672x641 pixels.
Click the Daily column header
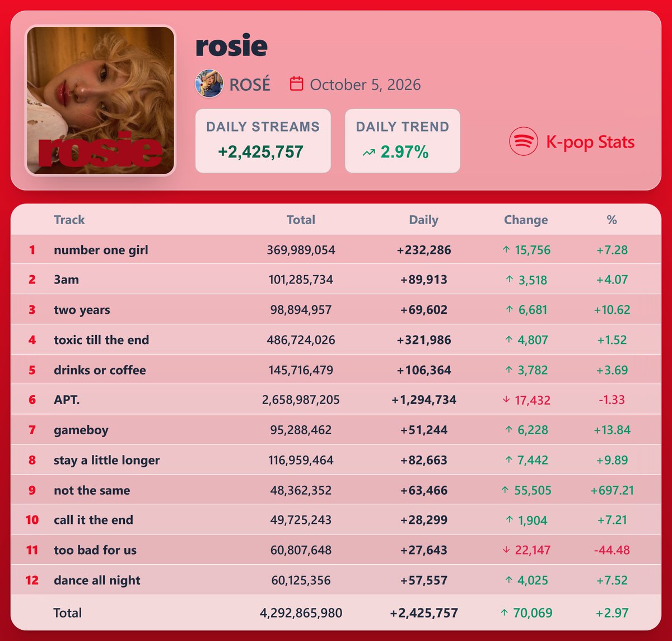click(424, 220)
